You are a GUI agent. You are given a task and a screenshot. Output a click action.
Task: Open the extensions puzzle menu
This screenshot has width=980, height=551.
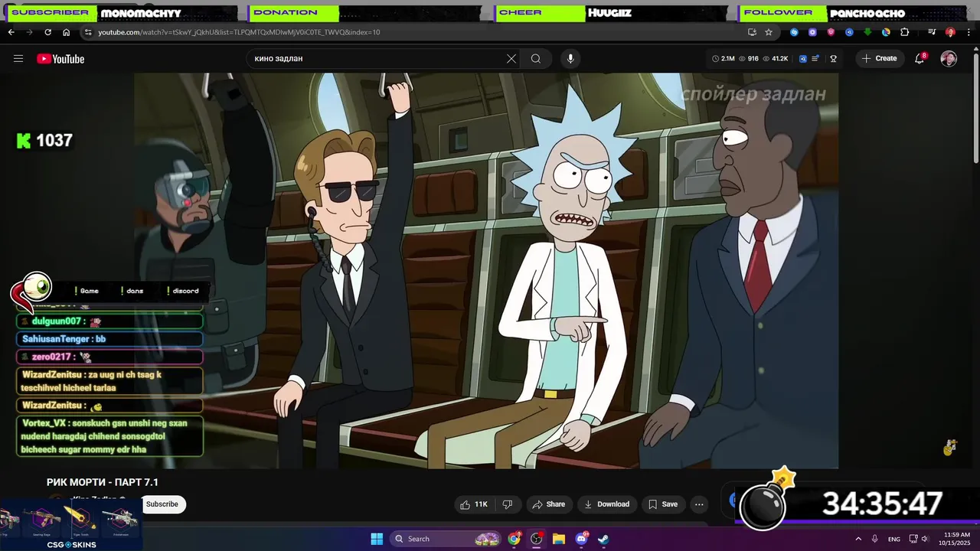pos(904,32)
